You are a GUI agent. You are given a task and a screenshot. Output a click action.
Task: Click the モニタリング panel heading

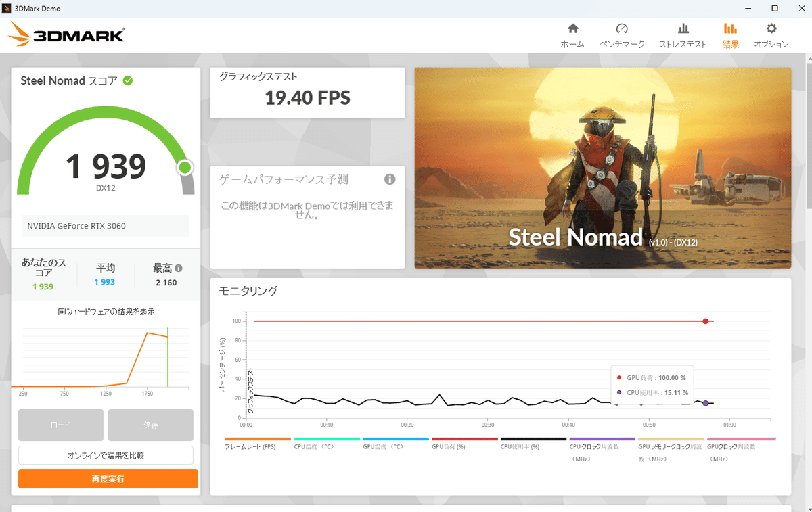click(x=248, y=291)
